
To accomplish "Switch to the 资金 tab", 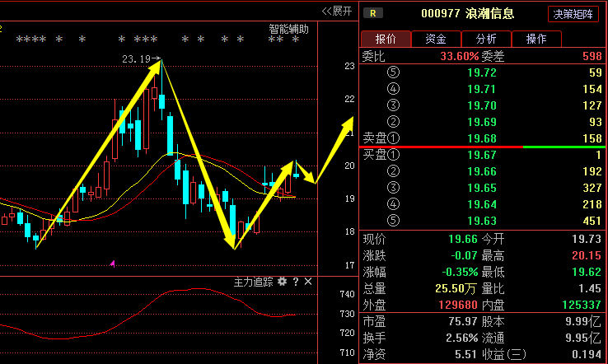I will 436,39.
